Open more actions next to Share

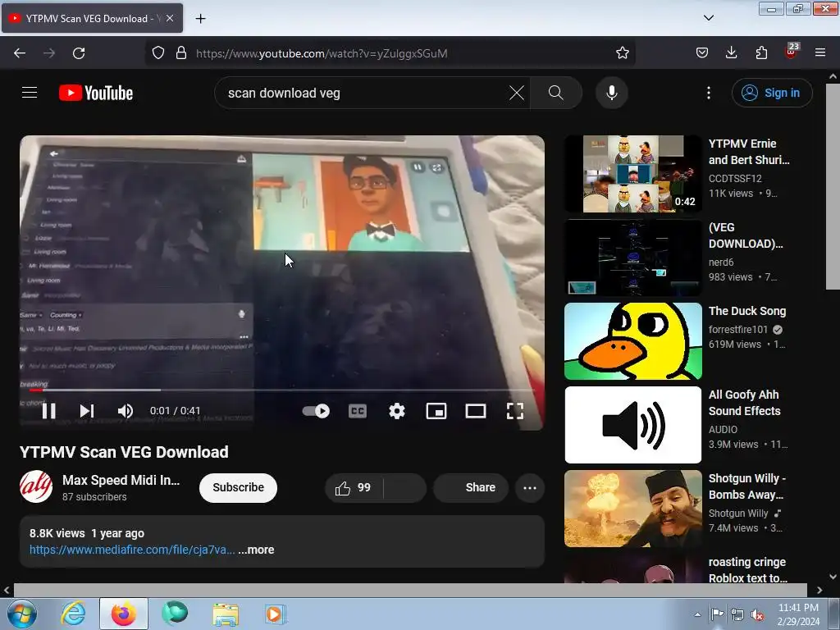[x=530, y=487]
